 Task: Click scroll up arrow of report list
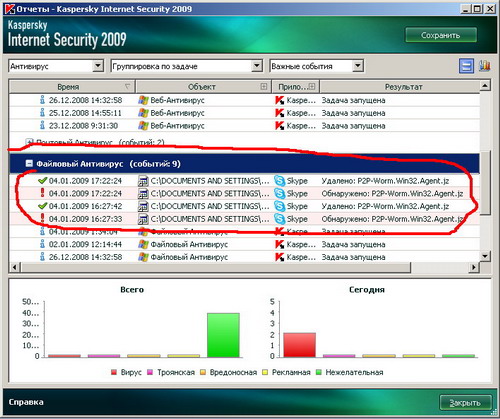pyautogui.click(x=485, y=86)
